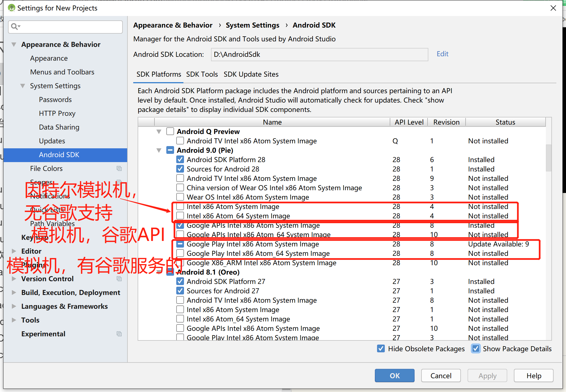
Task: Click the Android Studio logo in title bar
Action: coord(12,8)
